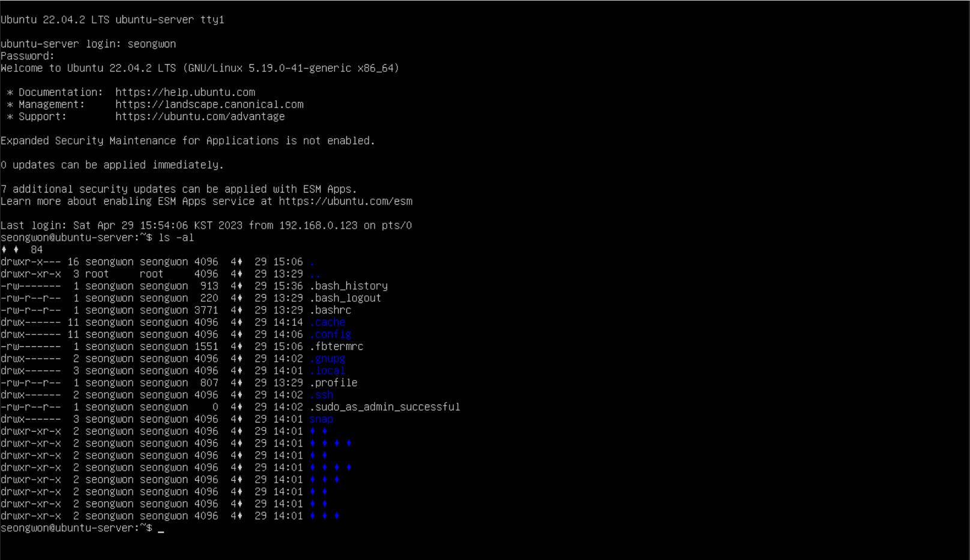
Task: Click the .bash_logout file name
Action: [x=346, y=298]
